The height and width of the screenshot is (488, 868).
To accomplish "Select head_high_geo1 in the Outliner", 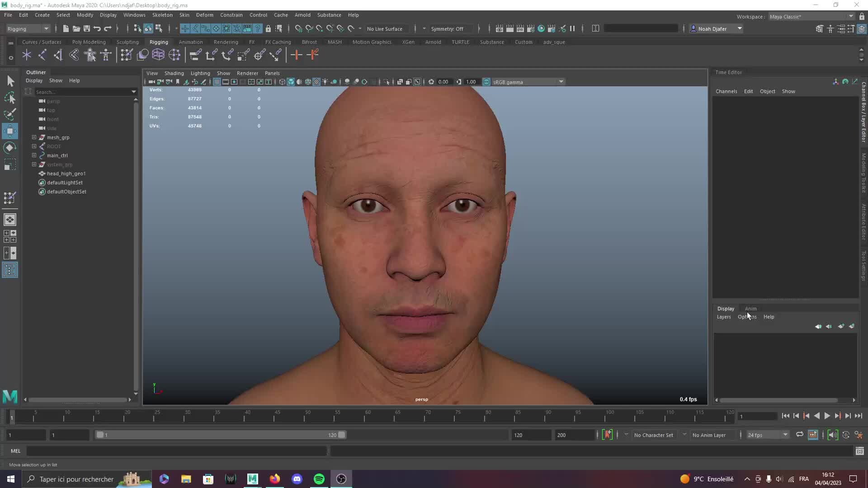I will (66, 174).
